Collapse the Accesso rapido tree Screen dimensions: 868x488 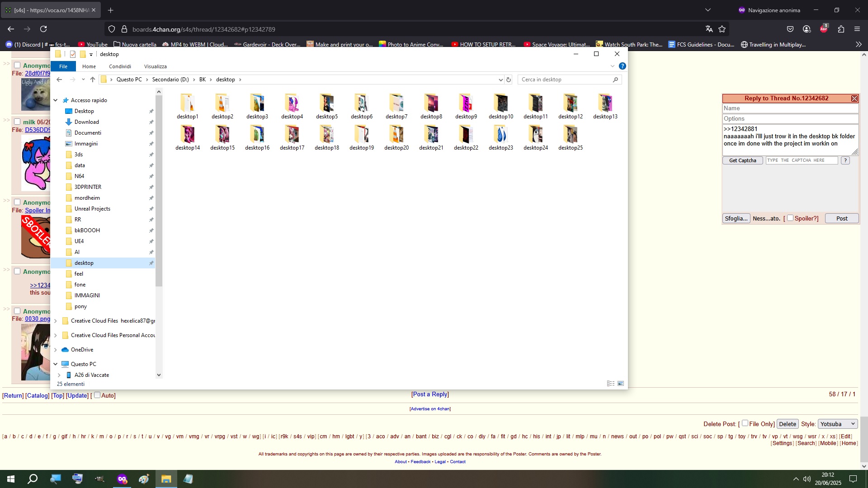pos(56,100)
